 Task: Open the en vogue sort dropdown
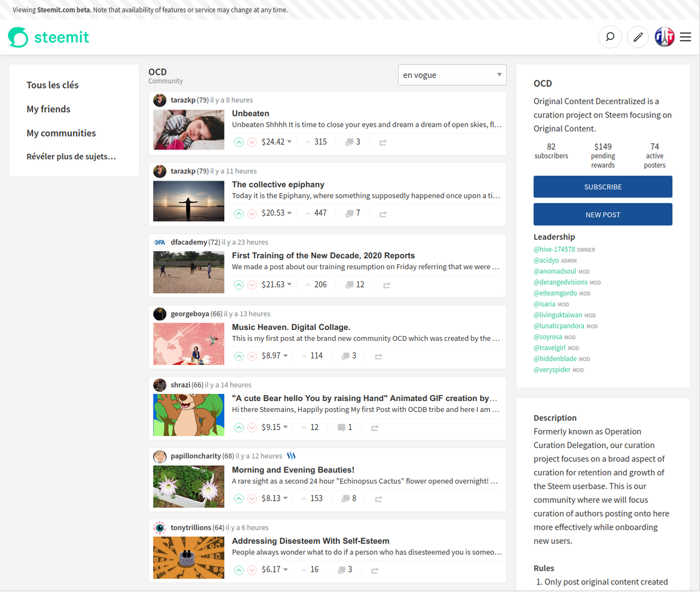point(452,75)
